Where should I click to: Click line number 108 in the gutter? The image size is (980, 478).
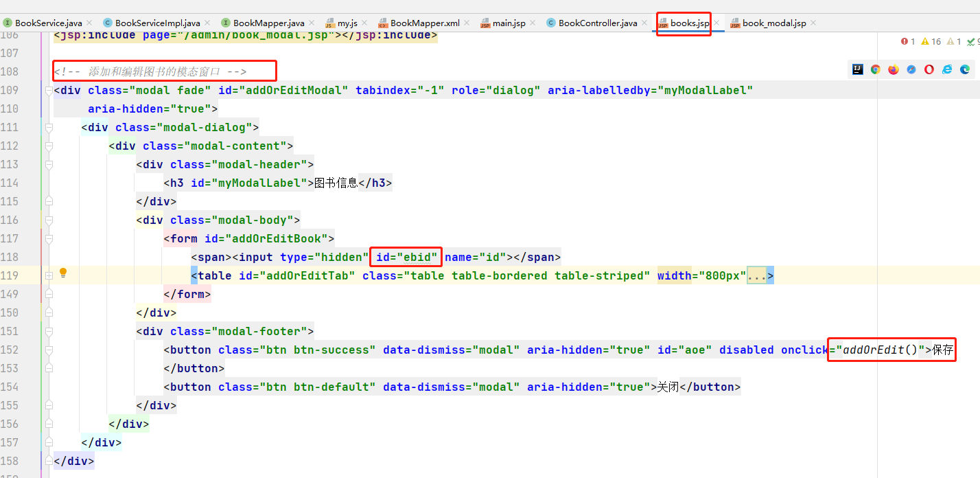pos(10,71)
